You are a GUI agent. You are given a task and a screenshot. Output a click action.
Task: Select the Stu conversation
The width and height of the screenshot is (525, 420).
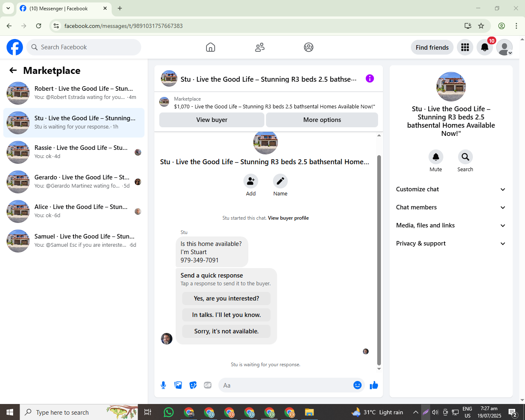(x=74, y=123)
